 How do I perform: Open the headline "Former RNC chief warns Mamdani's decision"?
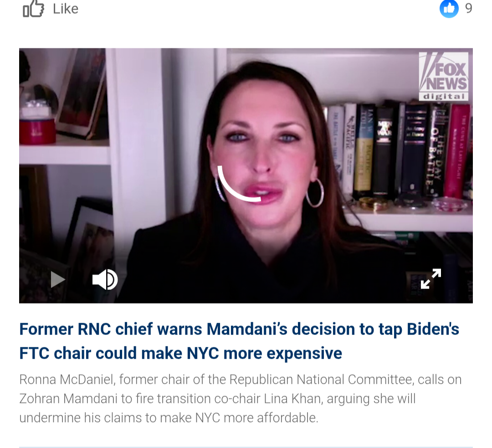tap(239, 329)
